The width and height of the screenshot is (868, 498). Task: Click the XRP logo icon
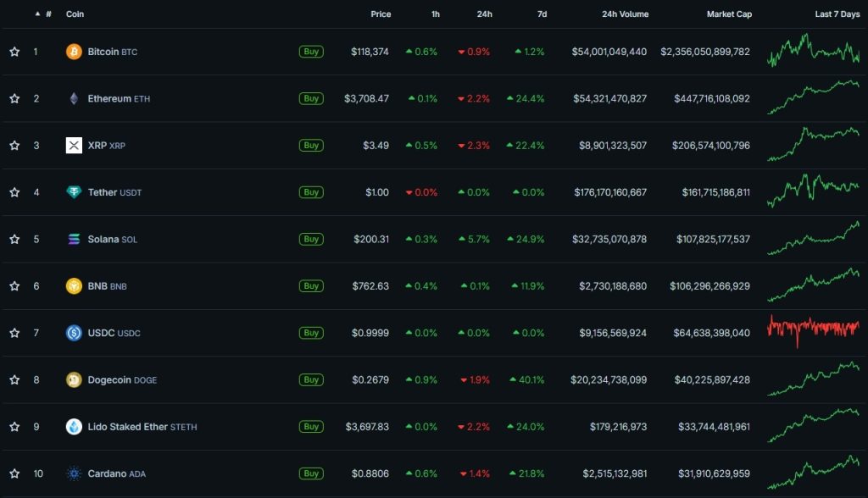[74, 146]
